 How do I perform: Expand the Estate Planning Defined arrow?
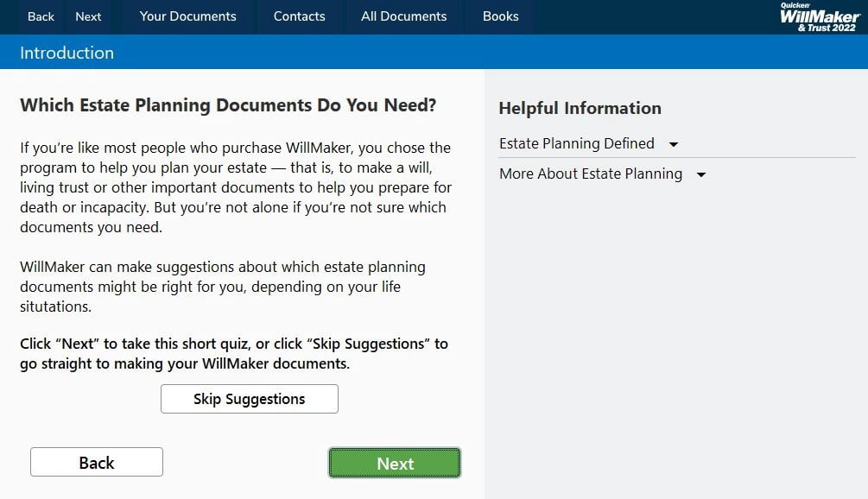[x=674, y=145]
